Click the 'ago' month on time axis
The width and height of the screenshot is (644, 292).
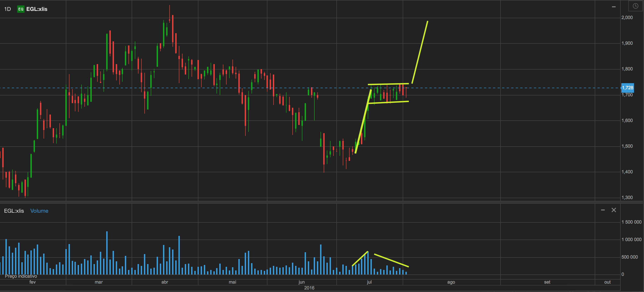point(451,282)
